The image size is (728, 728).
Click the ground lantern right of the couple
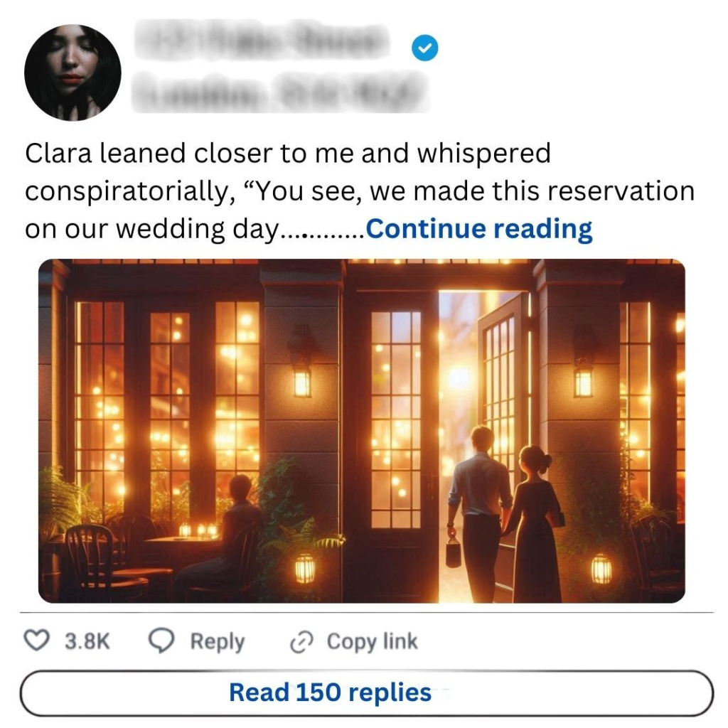[601, 569]
